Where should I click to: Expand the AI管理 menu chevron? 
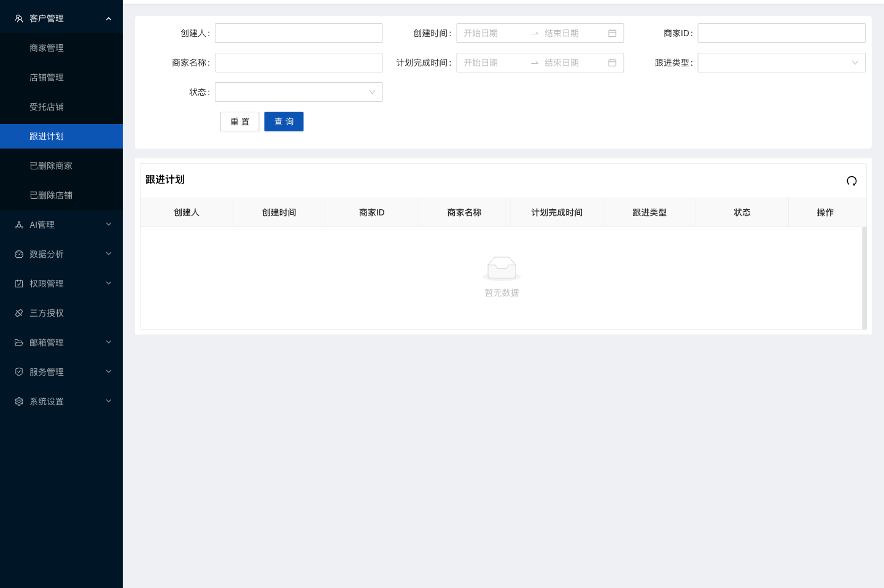[x=109, y=224]
